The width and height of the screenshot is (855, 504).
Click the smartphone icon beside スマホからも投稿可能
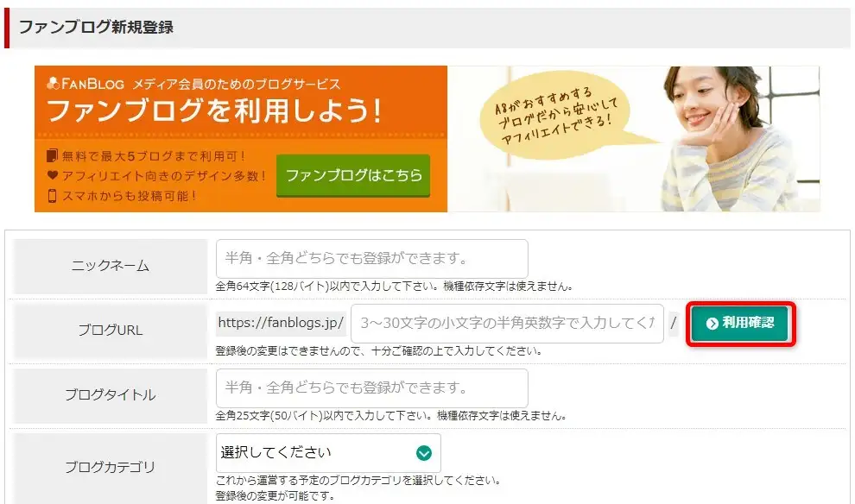tap(53, 196)
